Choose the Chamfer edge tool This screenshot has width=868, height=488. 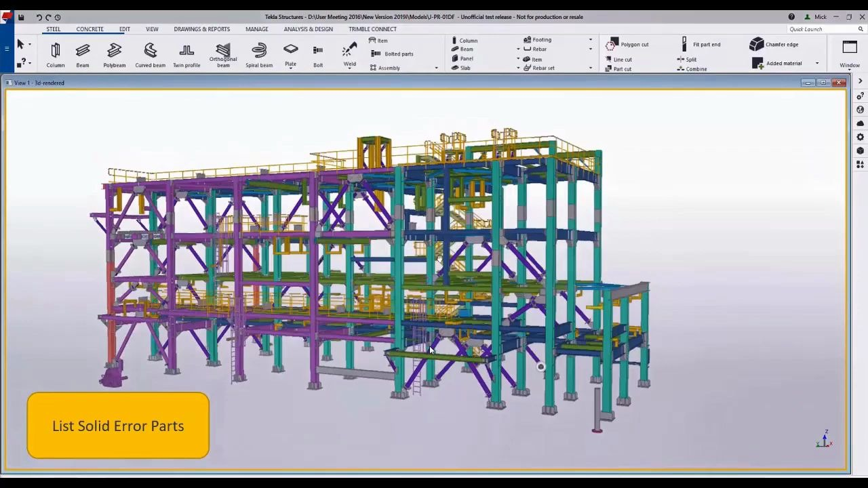774,45
